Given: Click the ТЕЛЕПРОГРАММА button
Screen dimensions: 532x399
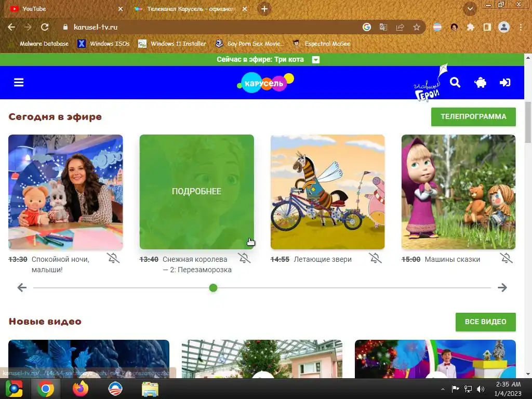Looking at the screenshot, I should click(x=473, y=117).
